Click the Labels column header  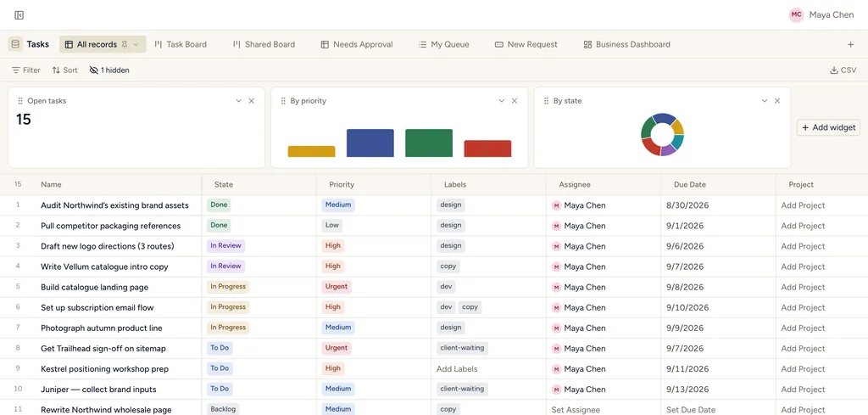coord(455,184)
